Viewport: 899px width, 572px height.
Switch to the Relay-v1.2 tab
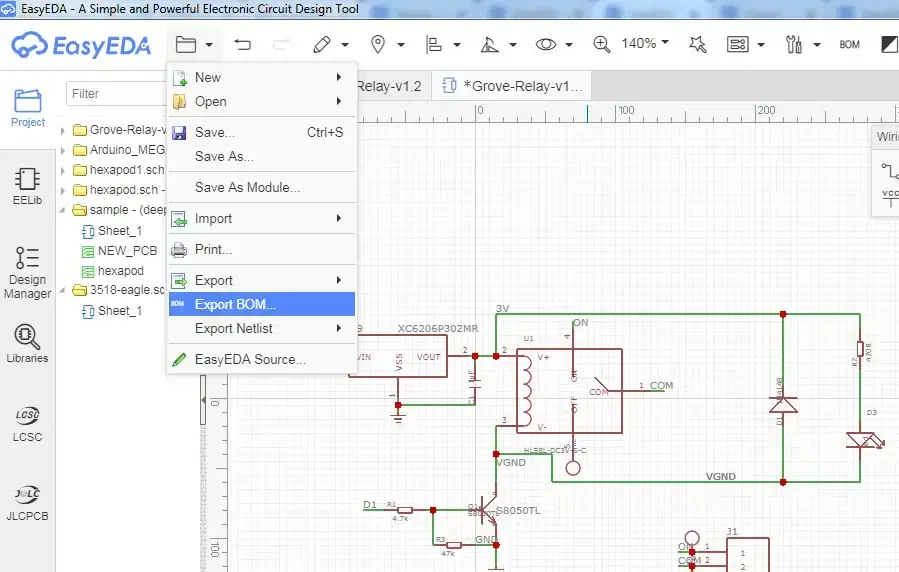(x=393, y=86)
